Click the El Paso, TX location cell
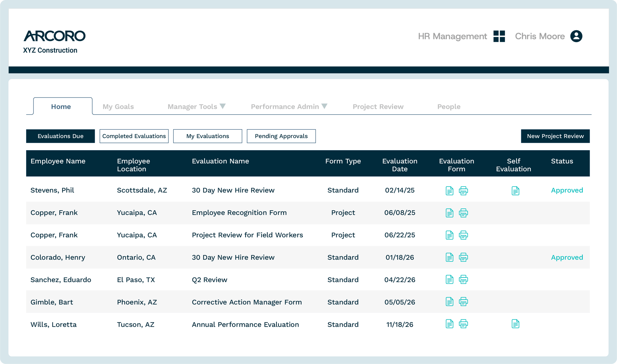 (x=136, y=280)
